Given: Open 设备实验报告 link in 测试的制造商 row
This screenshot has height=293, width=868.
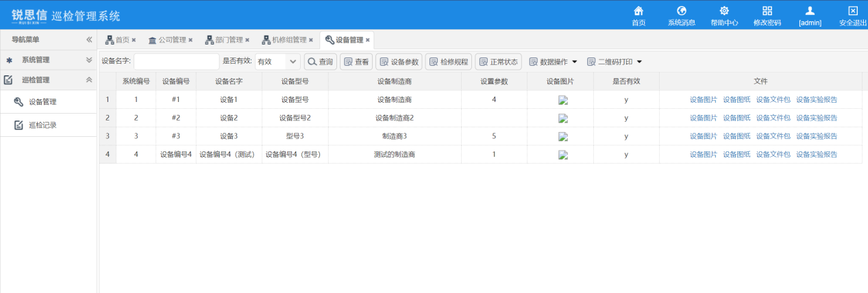Looking at the screenshot, I should [x=817, y=155].
